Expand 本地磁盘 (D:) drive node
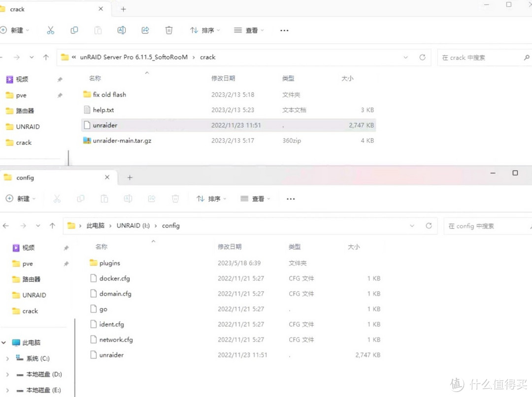The width and height of the screenshot is (532, 397). click(x=7, y=374)
